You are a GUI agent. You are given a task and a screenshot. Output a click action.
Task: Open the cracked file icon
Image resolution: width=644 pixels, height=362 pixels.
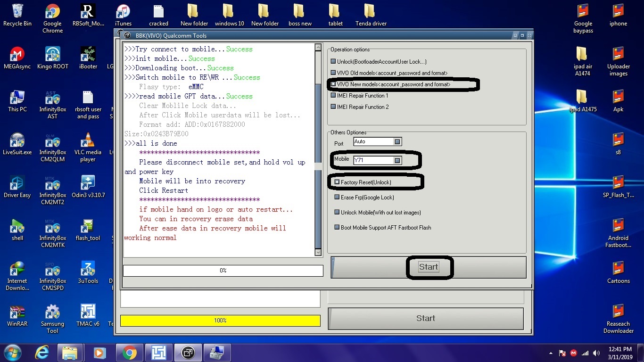point(158,15)
